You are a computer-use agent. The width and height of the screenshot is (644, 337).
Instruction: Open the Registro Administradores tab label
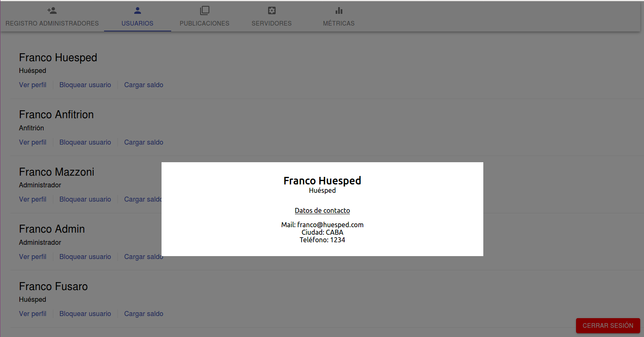pyautogui.click(x=52, y=23)
